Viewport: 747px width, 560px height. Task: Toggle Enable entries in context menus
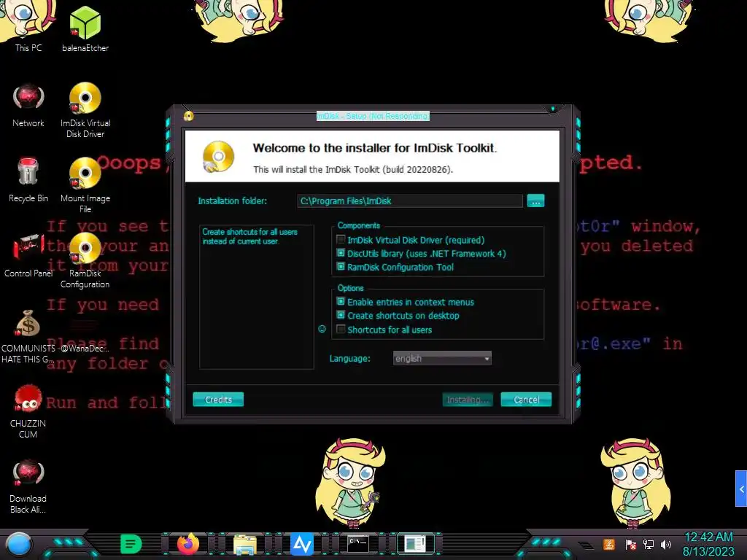(341, 301)
